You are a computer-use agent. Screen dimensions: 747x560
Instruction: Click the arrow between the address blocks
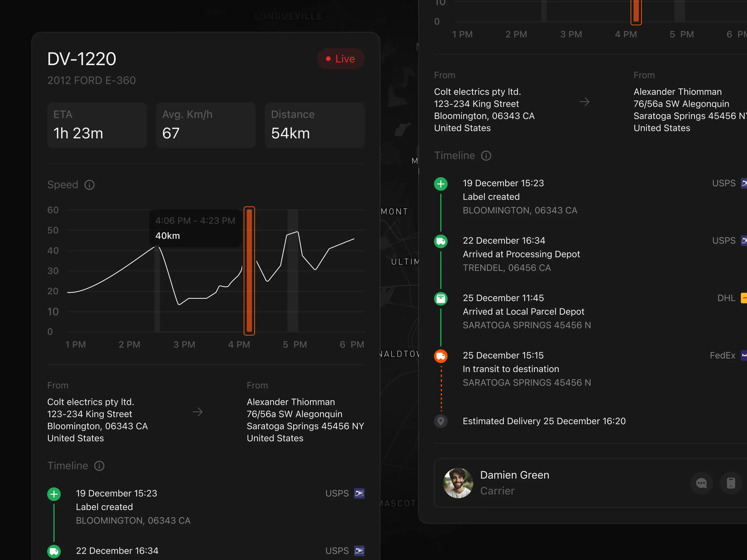point(197,412)
